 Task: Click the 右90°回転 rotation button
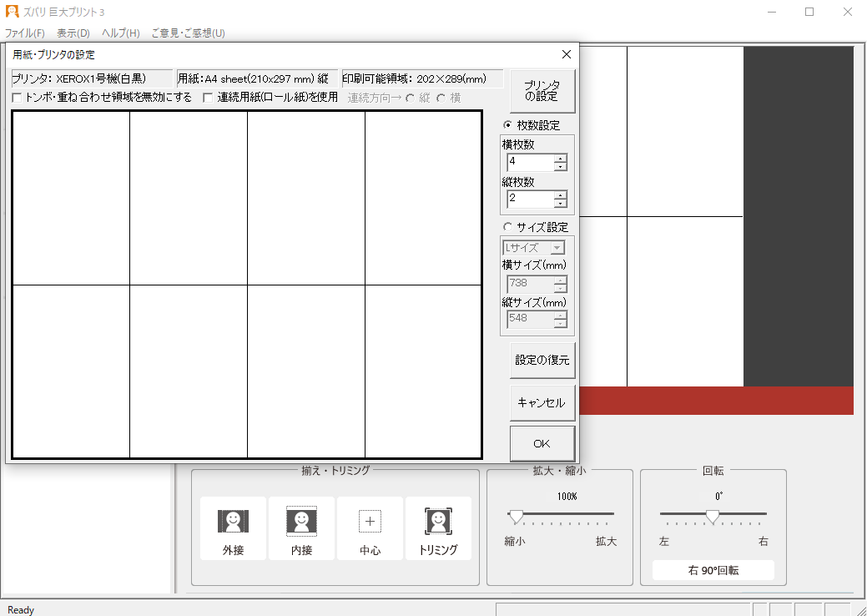tap(713, 569)
